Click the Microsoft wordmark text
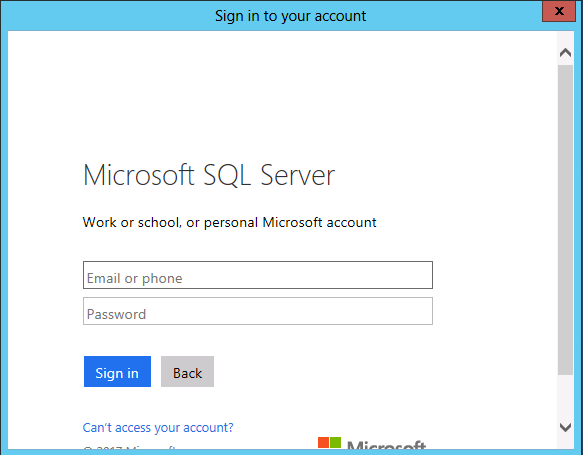Screen dimensions: 583x455 [387, 445]
